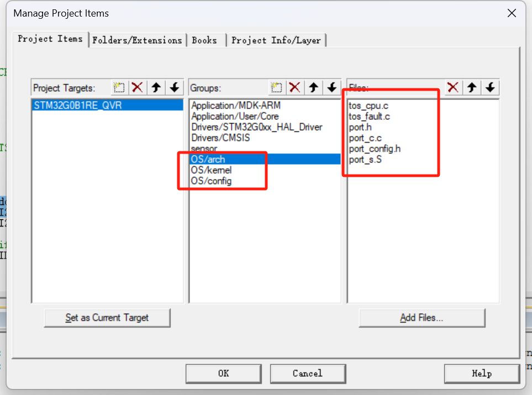Select the OS/kernel group

[212, 170]
